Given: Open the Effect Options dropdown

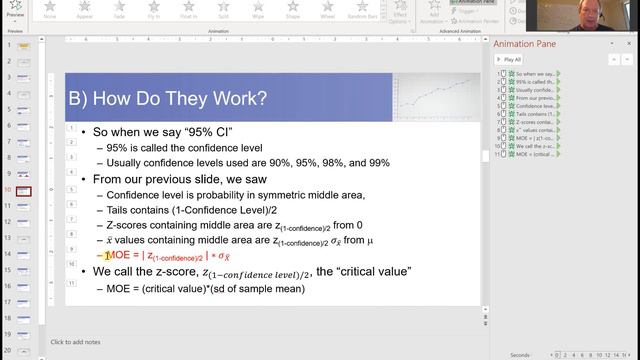Looking at the screenshot, I should click(400, 12).
